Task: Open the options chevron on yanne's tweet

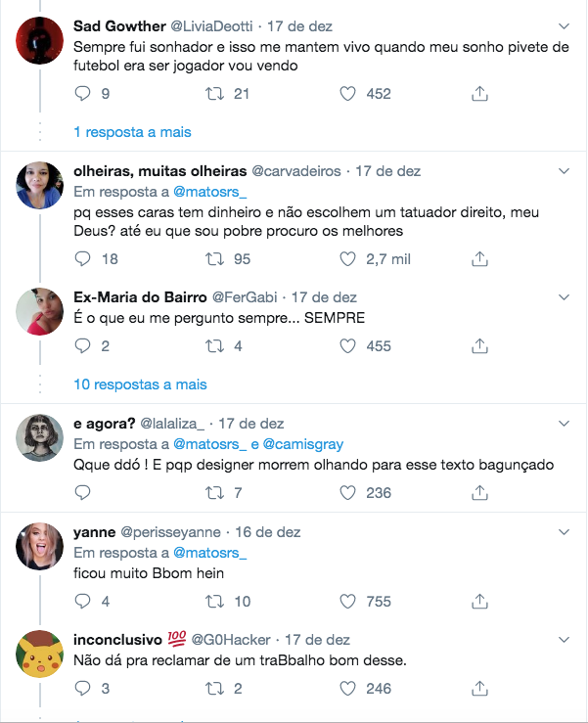Action: tap(564, 532)
